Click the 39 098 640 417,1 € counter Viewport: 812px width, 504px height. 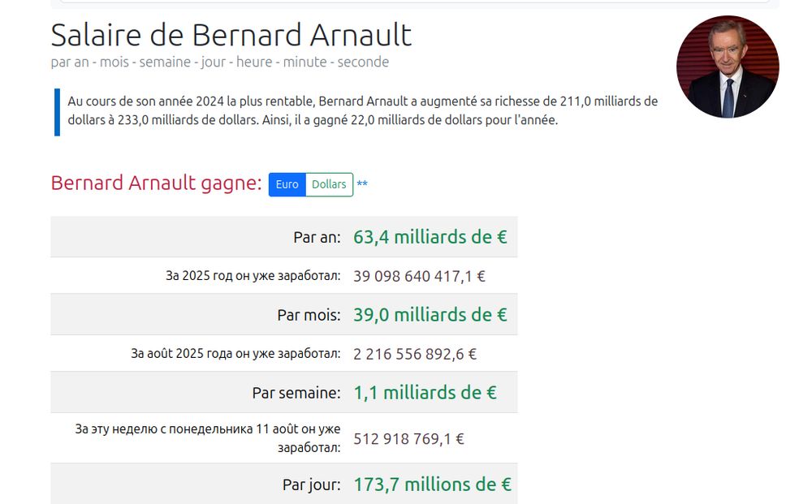pos(420,276)
